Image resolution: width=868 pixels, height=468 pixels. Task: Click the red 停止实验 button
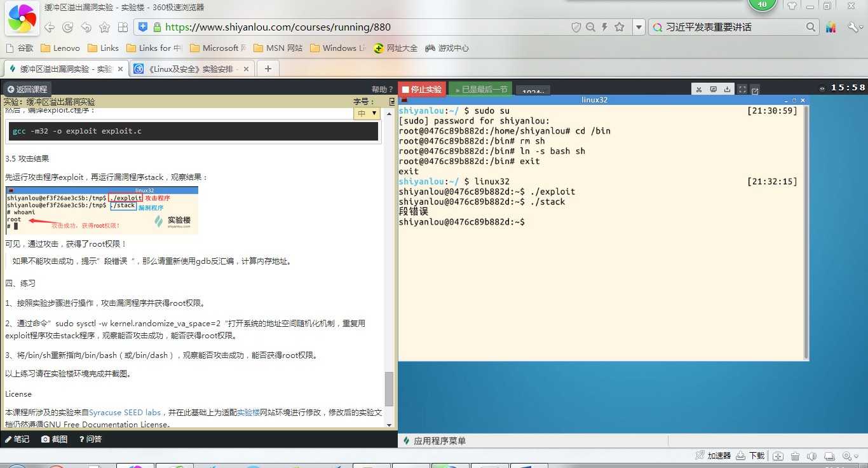point(422,89)
